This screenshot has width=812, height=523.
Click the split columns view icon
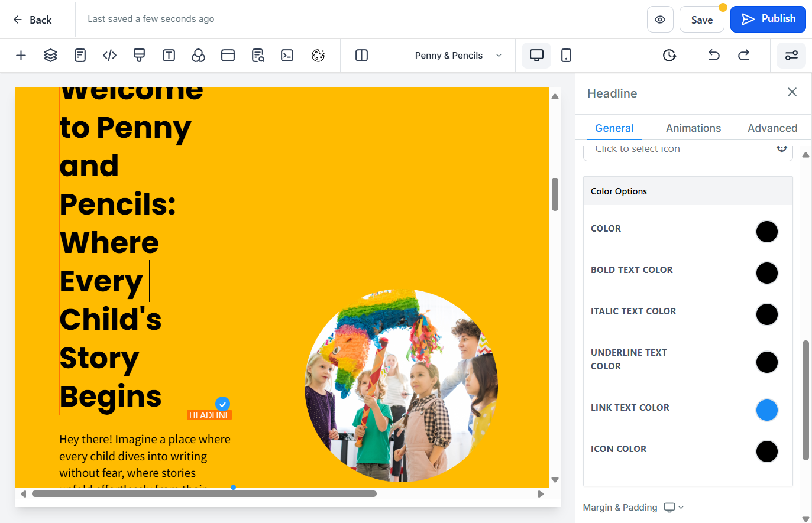coord(361,56)
